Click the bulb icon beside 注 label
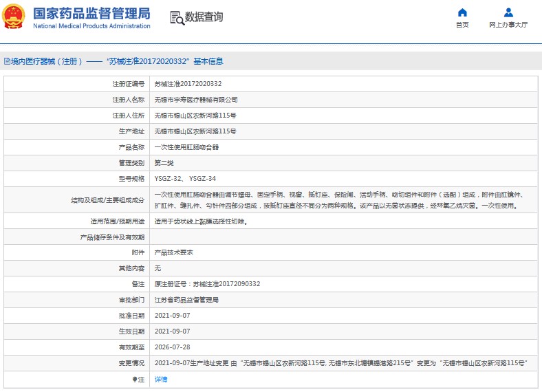542x392 pixels. (x=135, y=380)
